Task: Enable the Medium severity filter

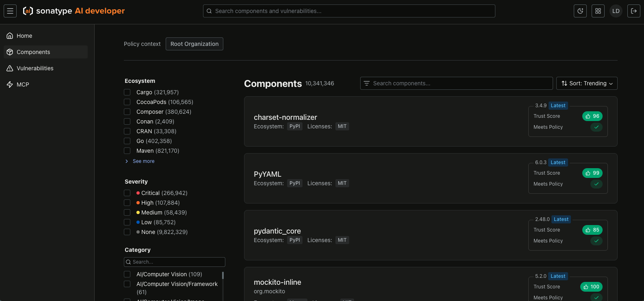Action: pyautogui.click(x=127, y=212)
